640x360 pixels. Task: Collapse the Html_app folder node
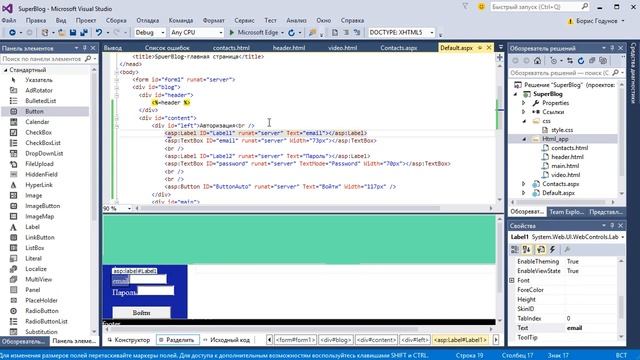click(524, 139)
